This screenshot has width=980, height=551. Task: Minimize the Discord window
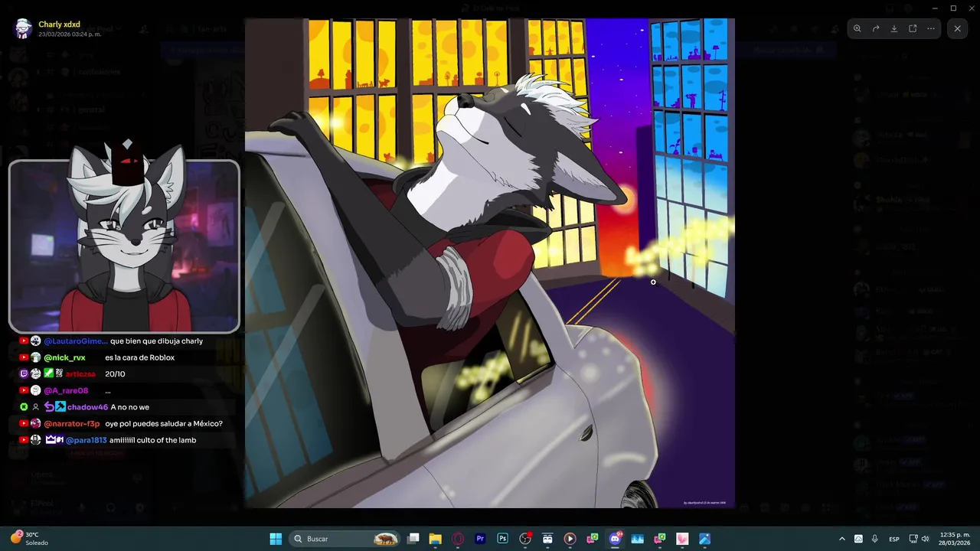(x=934, y=8)
